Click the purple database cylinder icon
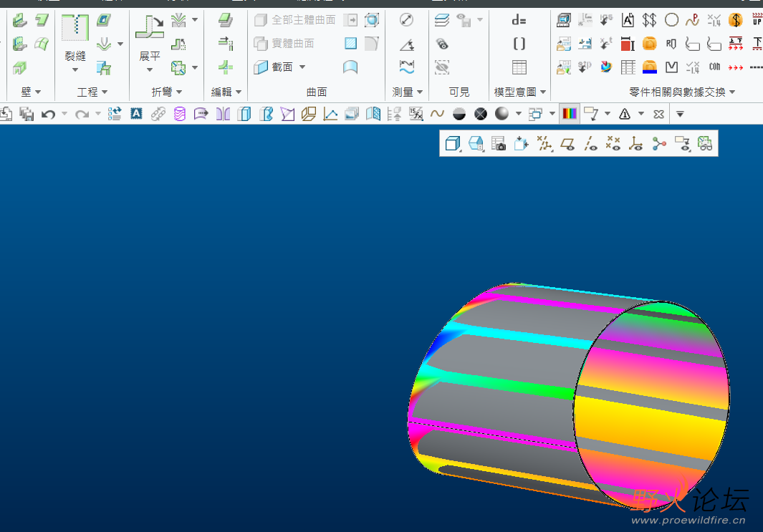 180,115
